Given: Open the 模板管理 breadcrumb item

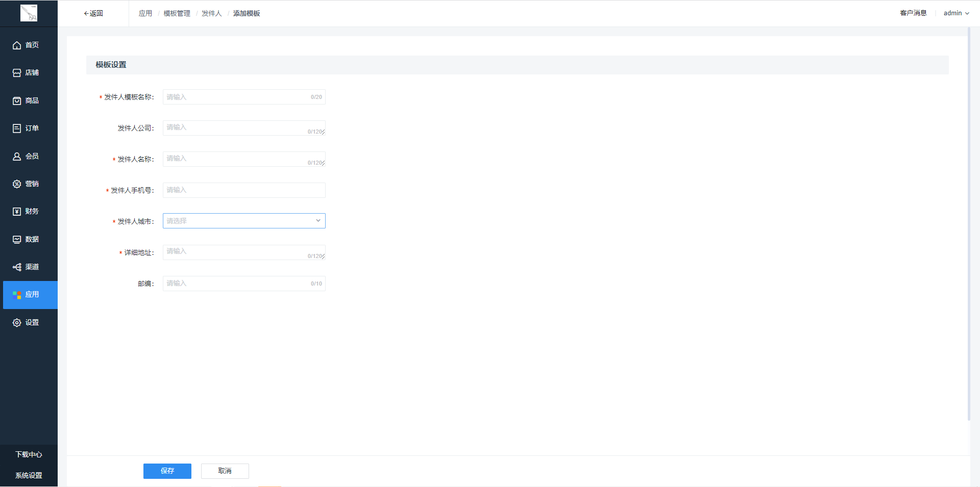Looking at the screenshot, I should click(x=177, y=13).
